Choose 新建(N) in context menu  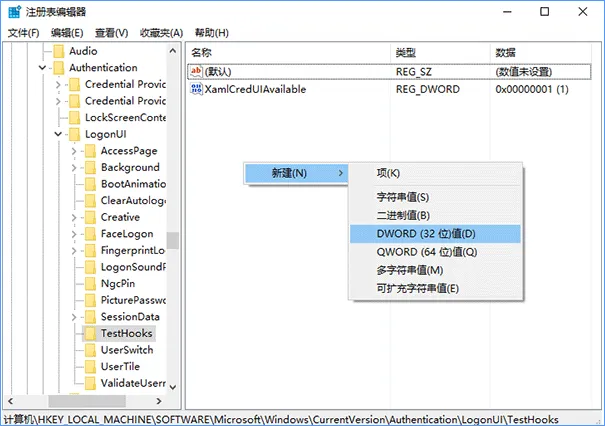click(296, 173)
